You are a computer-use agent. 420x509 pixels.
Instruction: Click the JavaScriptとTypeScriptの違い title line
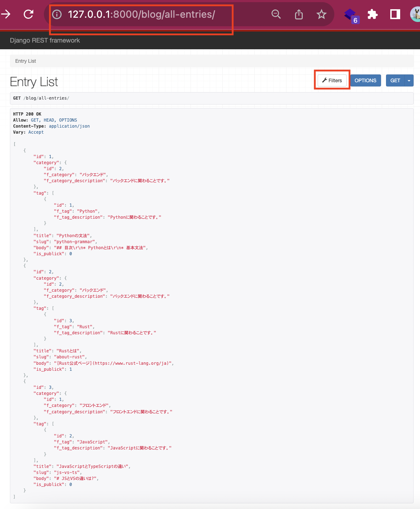click(x=82, y=466)
